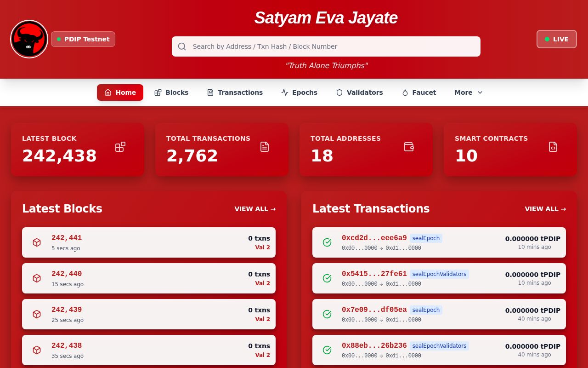Click the Epochs pulse icon in navigation

(x=285, y=92)
